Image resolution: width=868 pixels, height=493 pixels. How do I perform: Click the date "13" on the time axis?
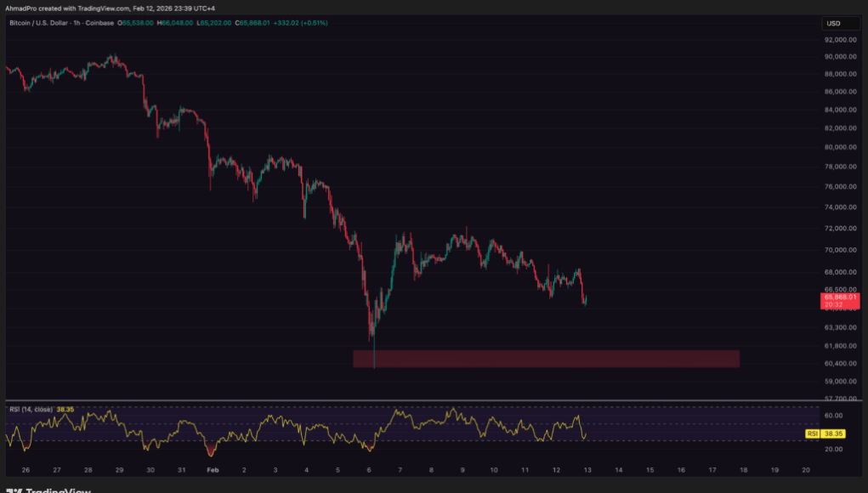click(x=587, y=468)
